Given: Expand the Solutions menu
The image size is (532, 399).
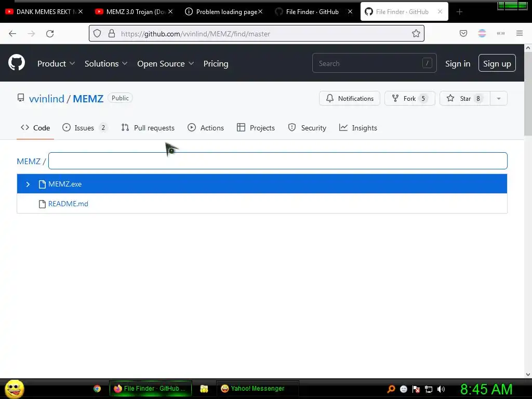Looking at the screenshot, I should click(106, 63).
